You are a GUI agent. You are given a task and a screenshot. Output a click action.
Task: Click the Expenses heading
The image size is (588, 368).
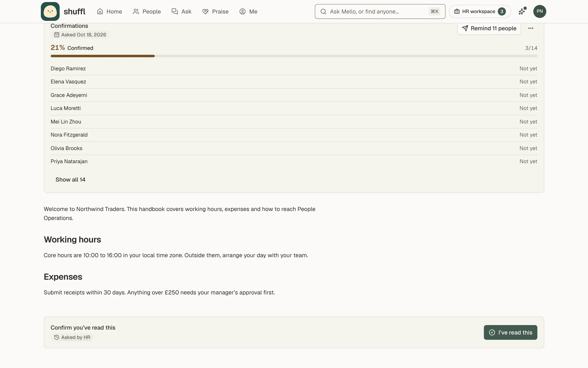point(63,277)
